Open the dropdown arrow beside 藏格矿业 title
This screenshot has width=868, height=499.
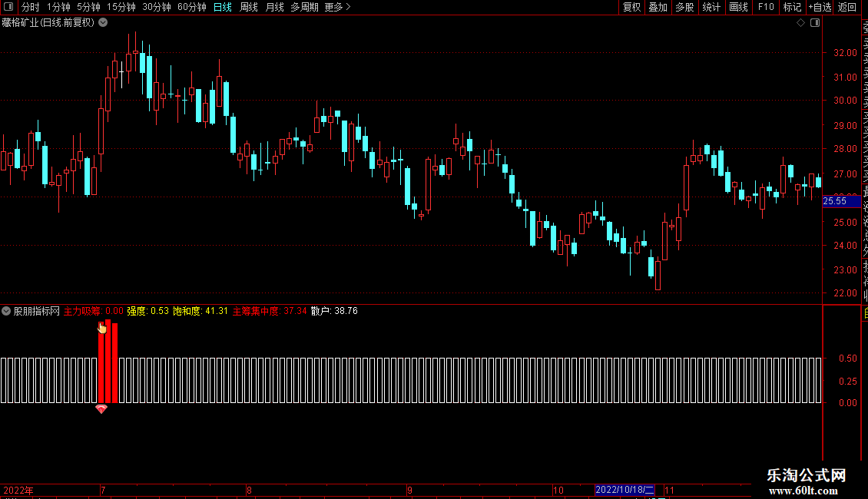103,22
